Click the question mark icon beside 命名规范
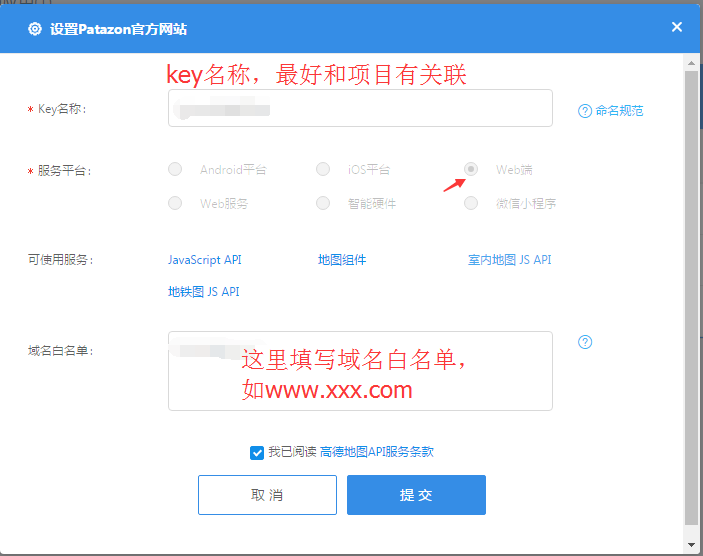Image resolution: width=703 pixels, height=556 pixels. 585,111
